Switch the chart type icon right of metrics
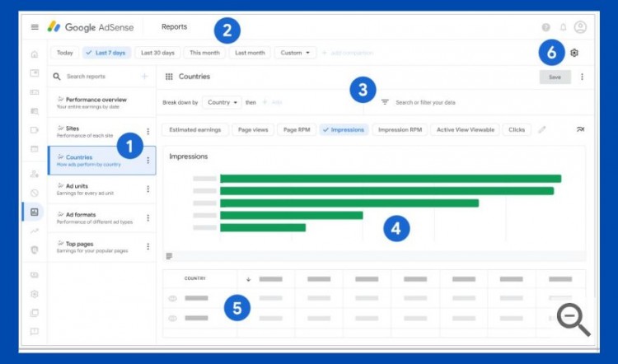This screenshot has width=618, height=364. point(581,129)
